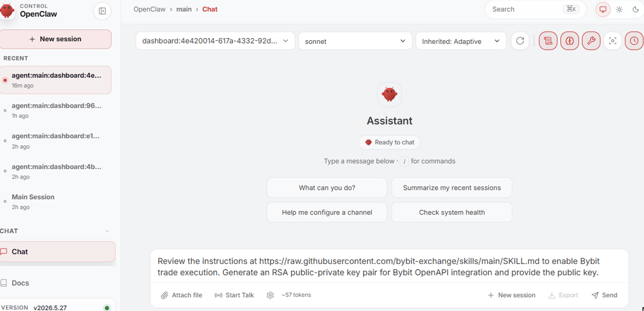Collapse the CHAT section chevron in the sidebar

click(107, 231)
